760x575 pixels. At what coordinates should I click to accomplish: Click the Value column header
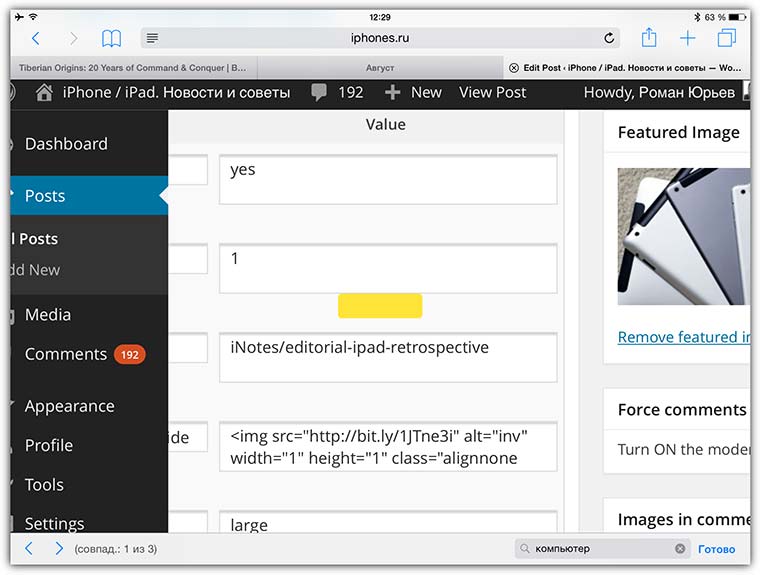click(385, 125)
